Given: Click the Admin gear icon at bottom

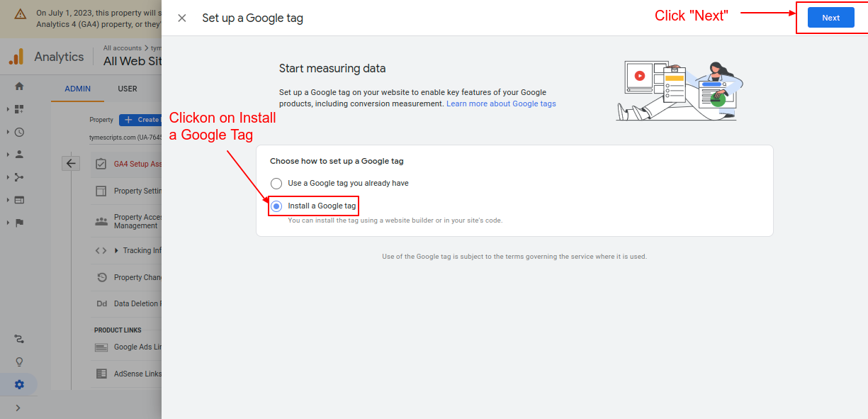Looking at the screenshot, I should coord(19,384).
